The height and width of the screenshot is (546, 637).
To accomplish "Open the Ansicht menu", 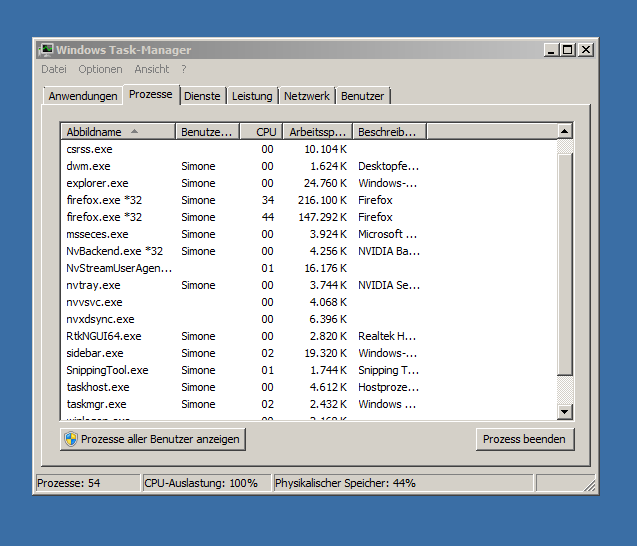I will click(x=152, y=69).
